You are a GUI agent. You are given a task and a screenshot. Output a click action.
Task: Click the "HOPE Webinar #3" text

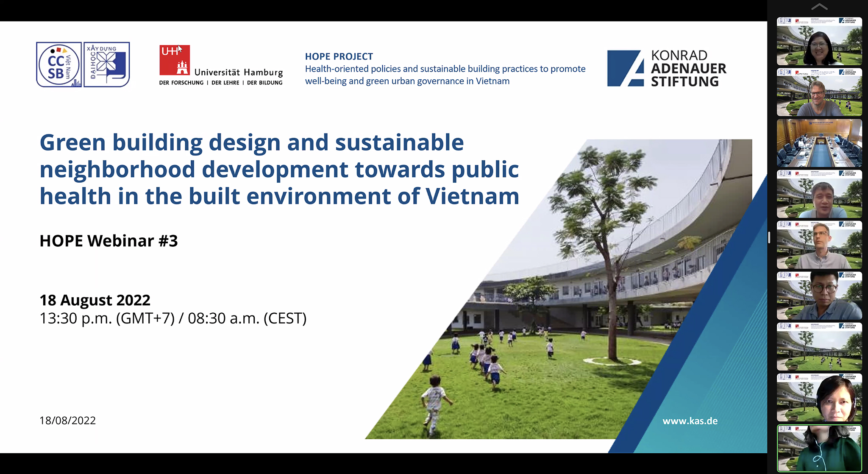(108, 241)
